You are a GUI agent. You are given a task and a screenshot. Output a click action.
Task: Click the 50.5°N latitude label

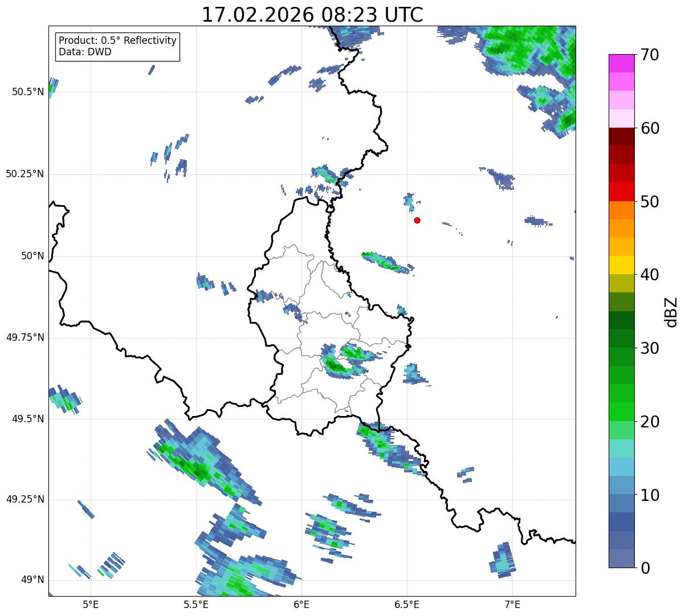click(x=28, y=92)
